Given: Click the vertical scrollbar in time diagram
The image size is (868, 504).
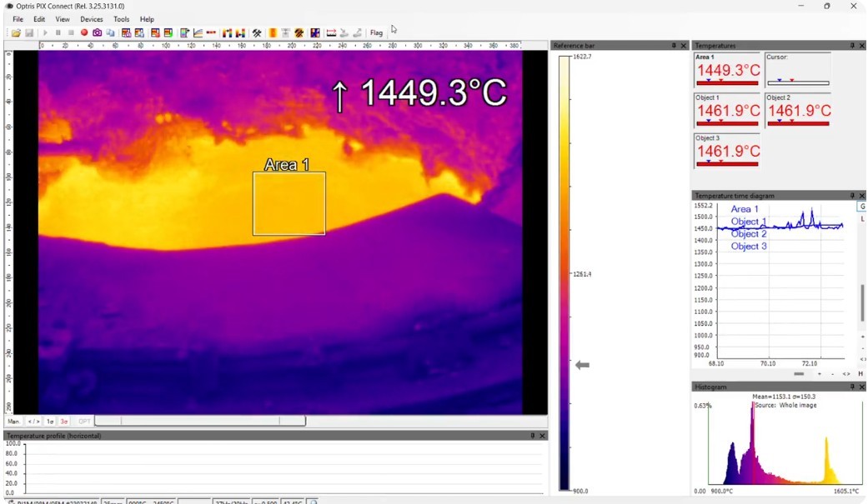Looking at the screenshot, I should pos(862,302).
